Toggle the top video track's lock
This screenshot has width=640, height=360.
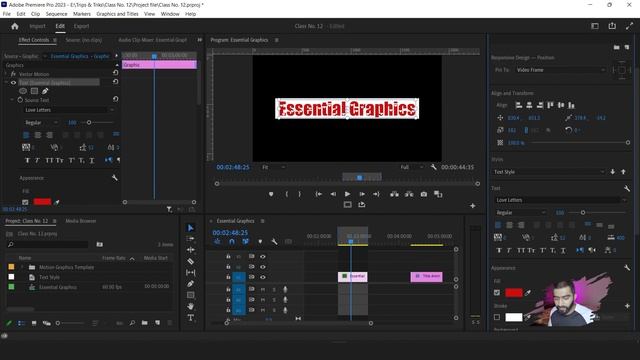pos(228,256)
